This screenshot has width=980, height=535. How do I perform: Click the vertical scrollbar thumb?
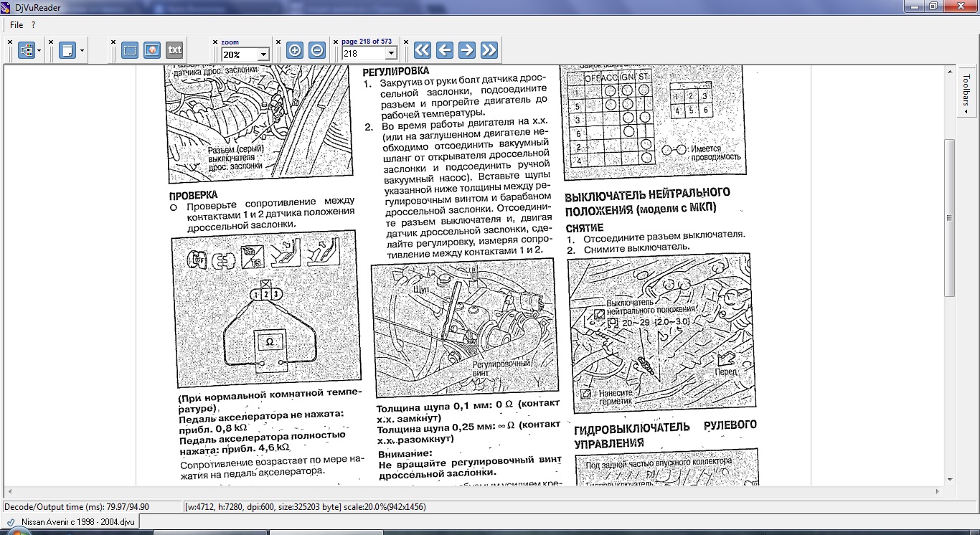[950, 218]
